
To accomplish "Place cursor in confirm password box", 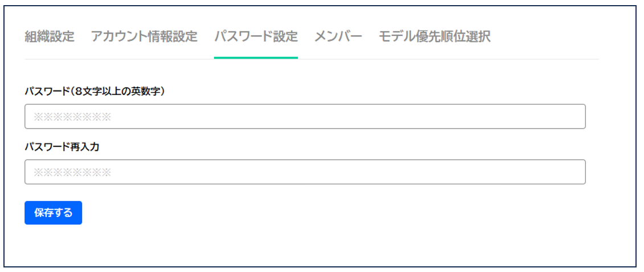I will coord(305,172).
